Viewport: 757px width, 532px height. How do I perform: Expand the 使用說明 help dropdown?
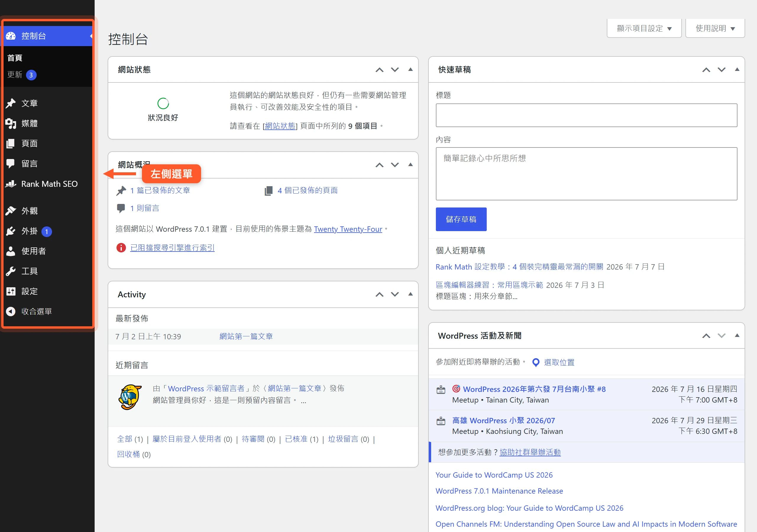(715, 28)
